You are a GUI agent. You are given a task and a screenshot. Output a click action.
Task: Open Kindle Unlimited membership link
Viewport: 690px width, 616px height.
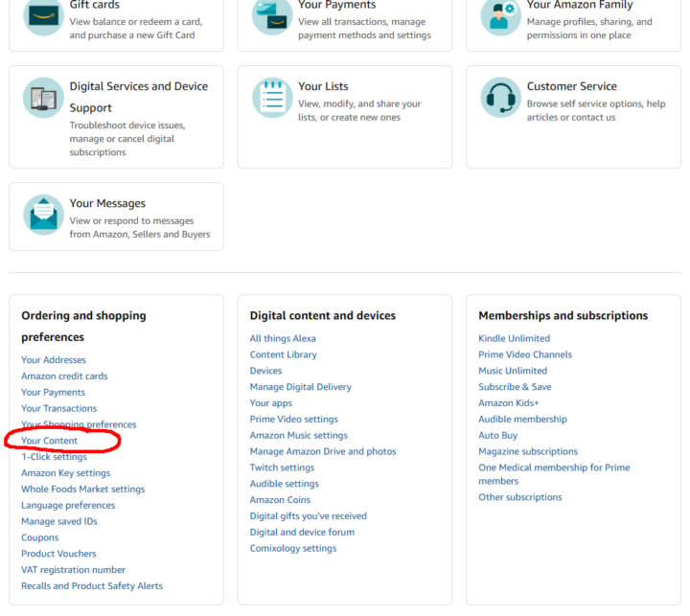(x=514, y=338)
